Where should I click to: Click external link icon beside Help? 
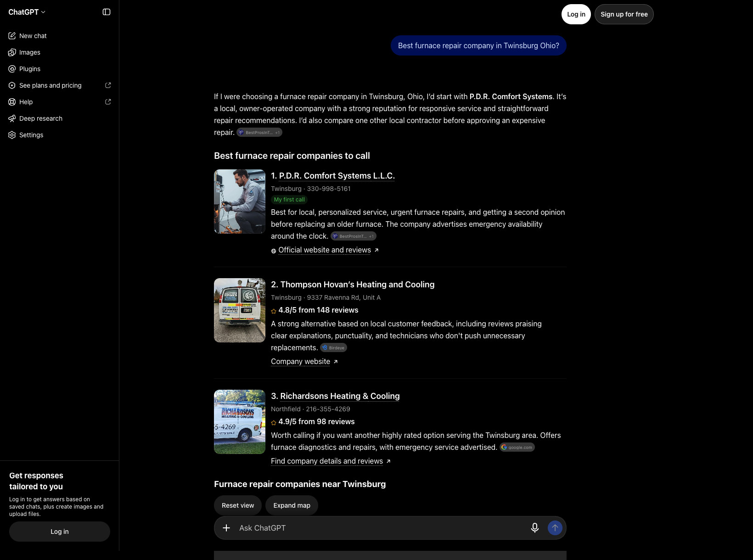(x=108, y=102)
